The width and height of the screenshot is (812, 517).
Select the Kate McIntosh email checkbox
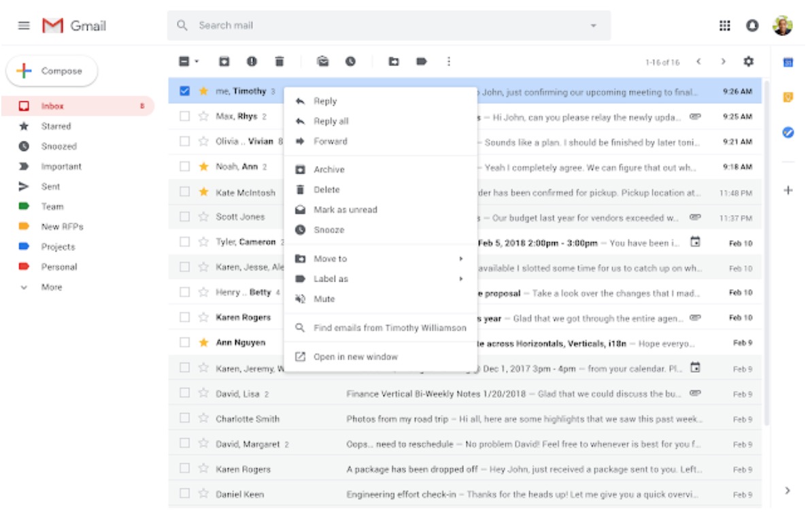pyautogui.click(x=184, y=192)
